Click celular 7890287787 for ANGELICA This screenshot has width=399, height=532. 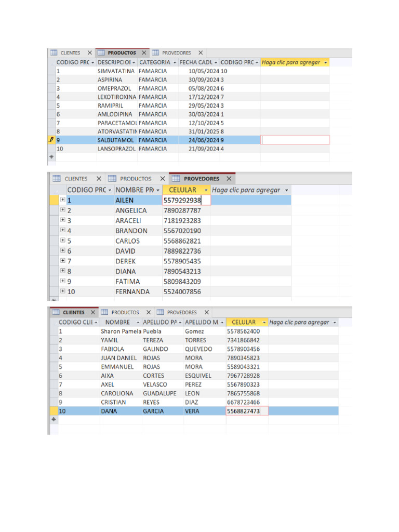pos(187,210)
